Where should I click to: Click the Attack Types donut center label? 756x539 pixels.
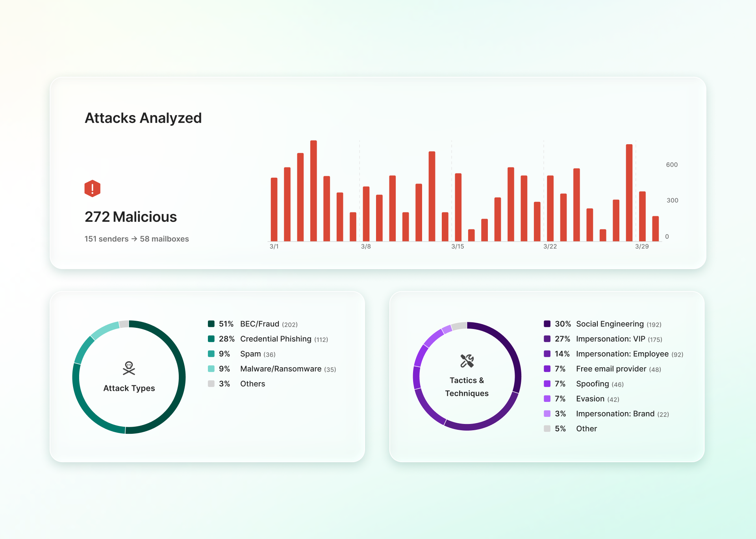click(129, 388)
